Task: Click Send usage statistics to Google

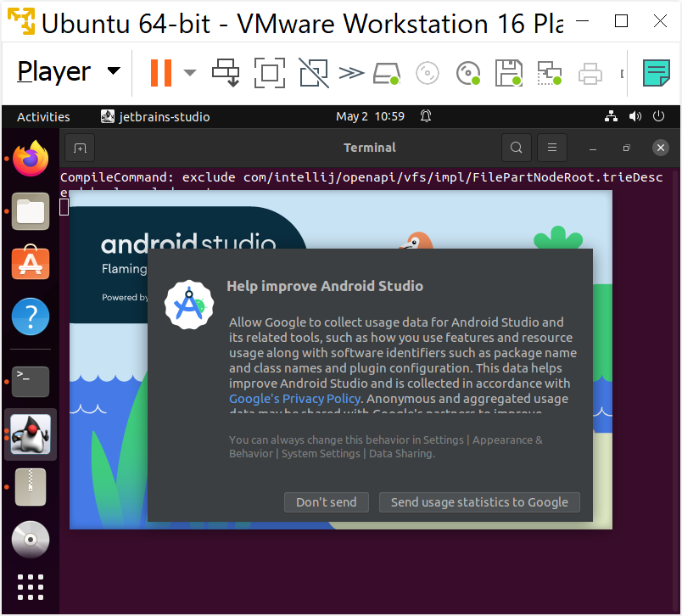Action: 479,502
